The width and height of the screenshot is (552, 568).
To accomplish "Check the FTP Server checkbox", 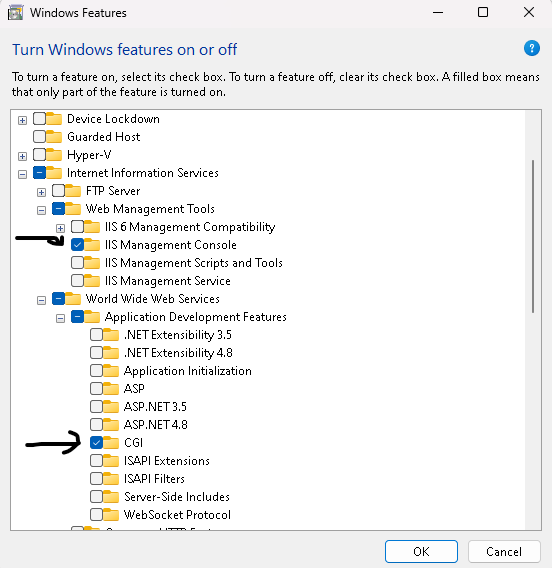I will click(x=58, y=191).
